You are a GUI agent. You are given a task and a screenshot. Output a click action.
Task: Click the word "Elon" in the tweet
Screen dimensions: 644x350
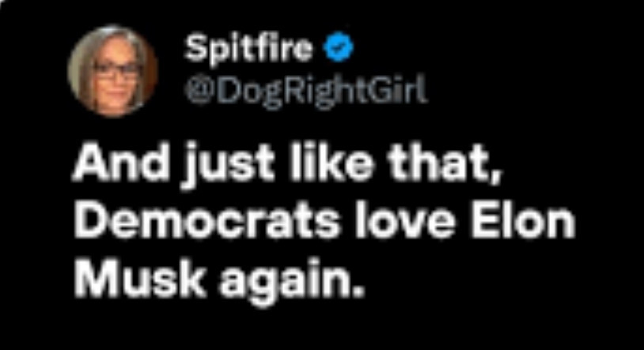click(522, 222)
